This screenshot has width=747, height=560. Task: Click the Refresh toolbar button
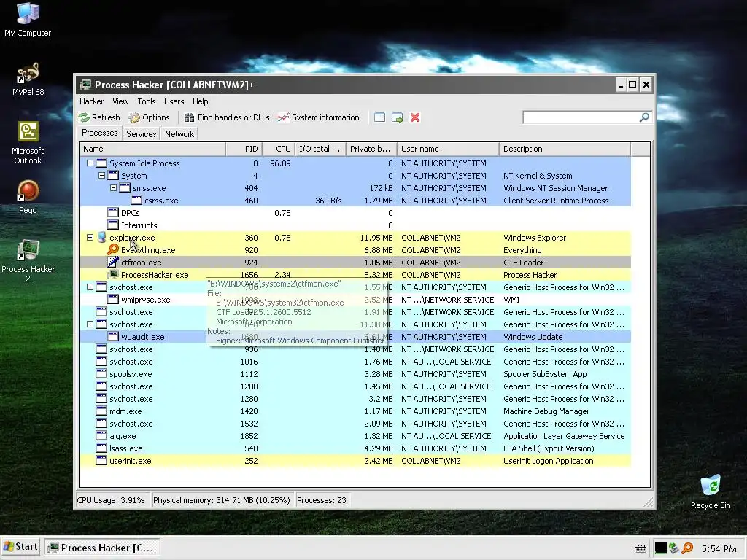[x=99, y=117]
